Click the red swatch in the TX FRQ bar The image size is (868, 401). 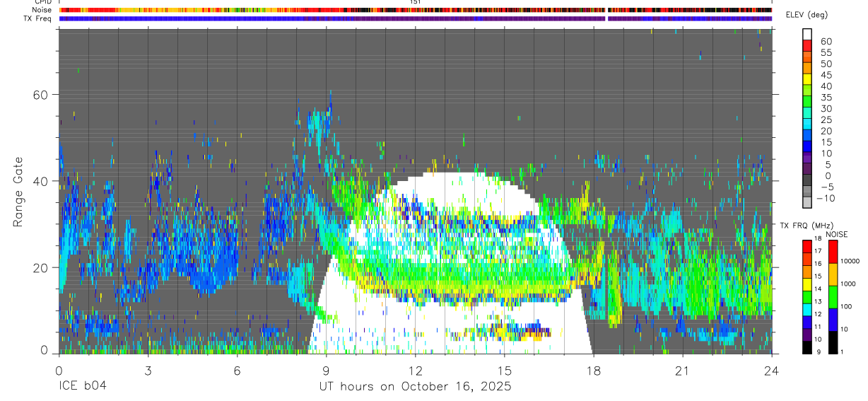tap(807, 246)
